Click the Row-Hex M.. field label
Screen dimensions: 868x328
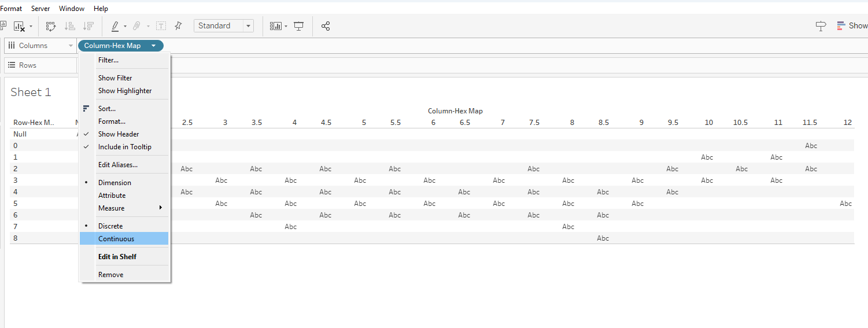(x=34, y=123)
